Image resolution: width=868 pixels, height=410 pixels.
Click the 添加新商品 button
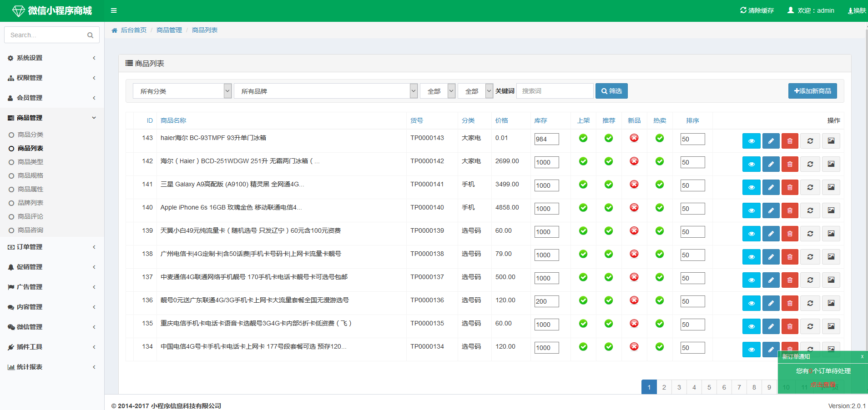(x=812, y=91)
